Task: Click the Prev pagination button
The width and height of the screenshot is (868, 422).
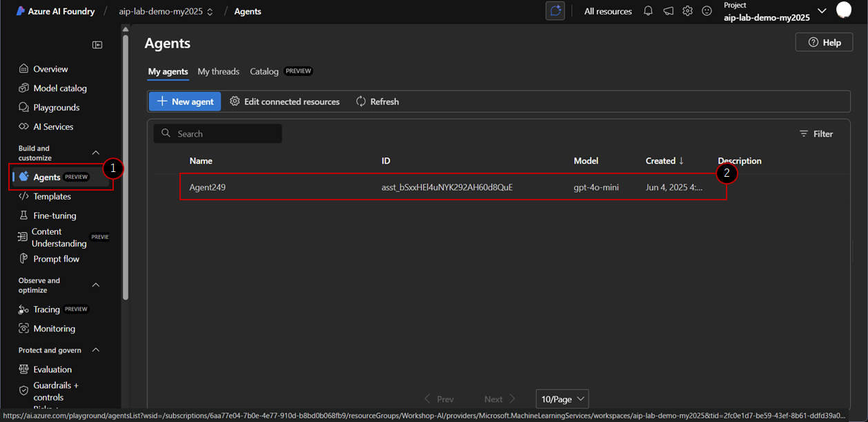Action: pos(439,399)
